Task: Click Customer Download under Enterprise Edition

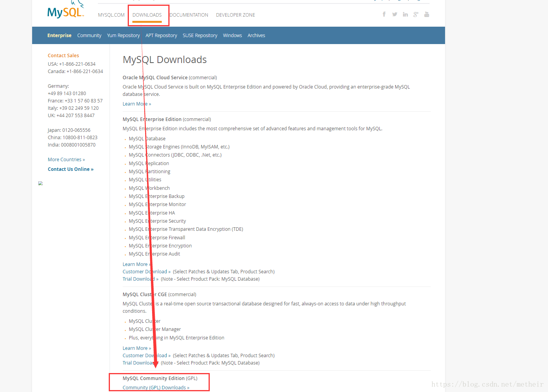Action: tap(146, 272)
